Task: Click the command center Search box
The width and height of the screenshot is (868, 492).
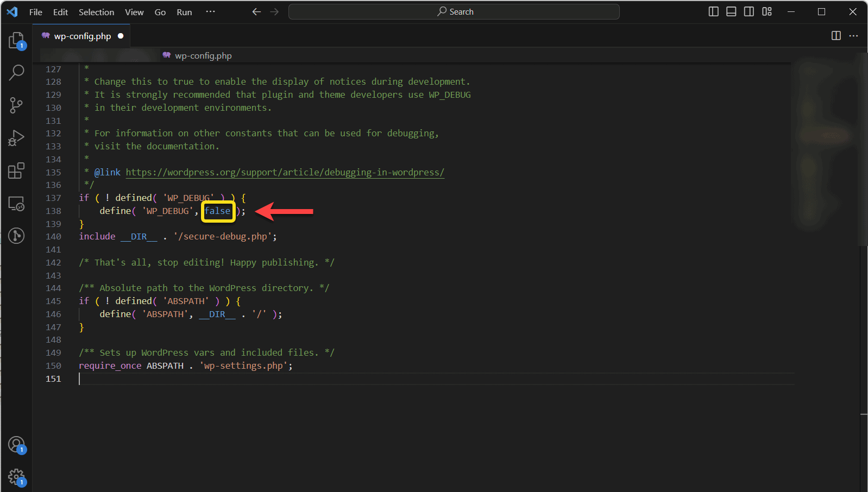Action: coord(454,11)
